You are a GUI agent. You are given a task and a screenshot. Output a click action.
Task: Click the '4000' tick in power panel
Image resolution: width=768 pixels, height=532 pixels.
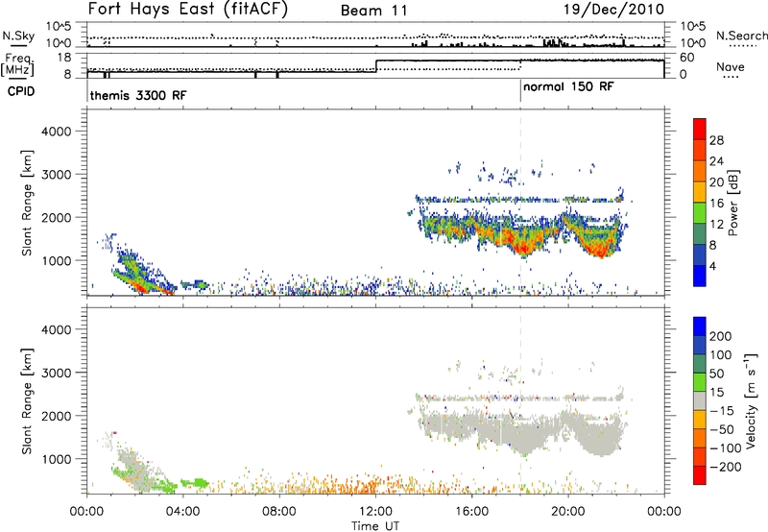click(x=57, y=132)
